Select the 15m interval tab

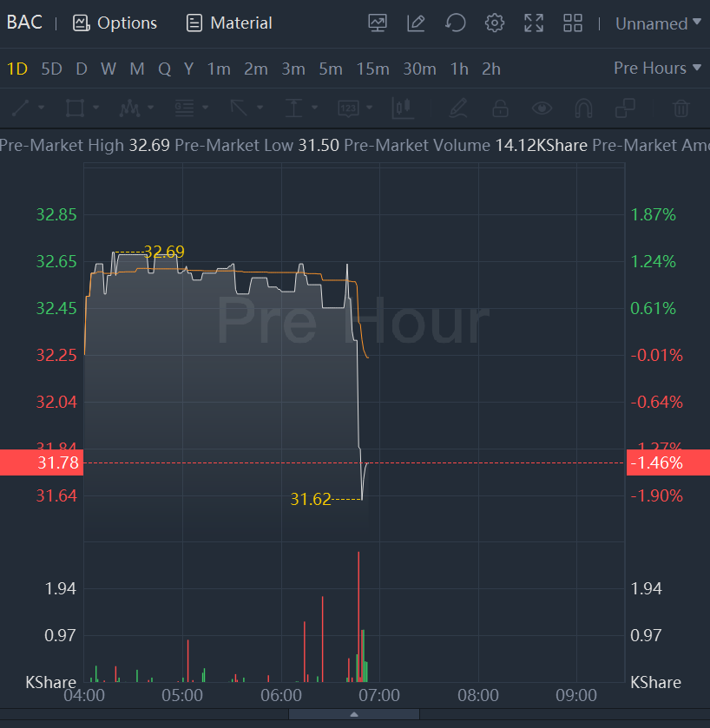[372, 69]
